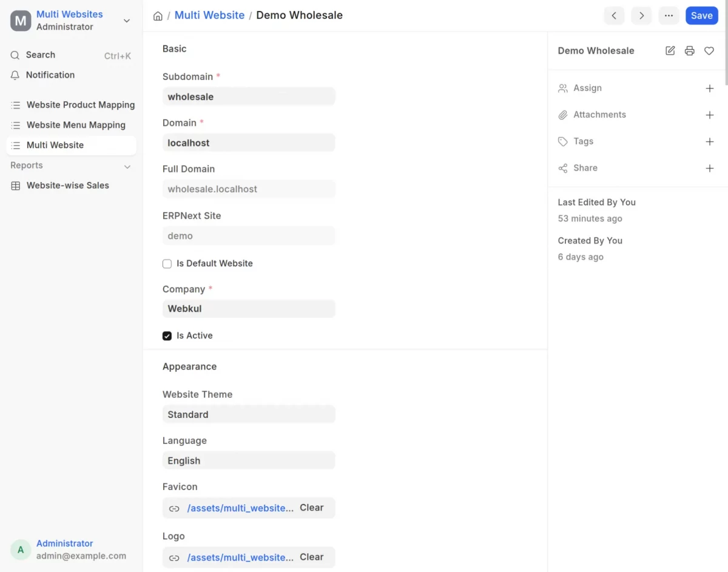Click the Assign people icon
Image resolution: width=728 pixels, height=572 pixels.
click(563, 89)
